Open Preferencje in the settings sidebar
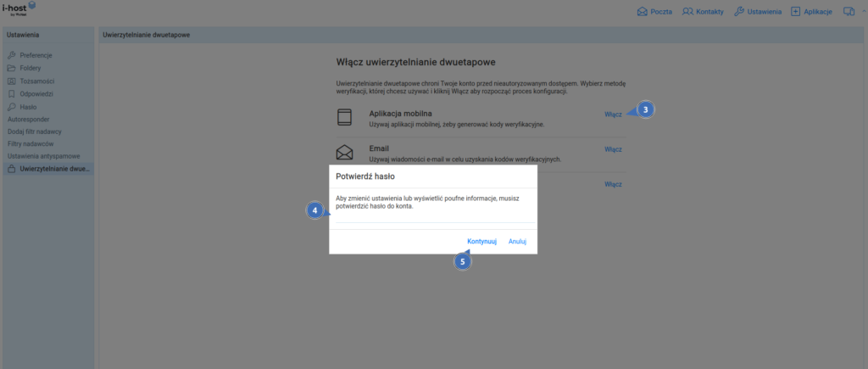 pos(36,54)
